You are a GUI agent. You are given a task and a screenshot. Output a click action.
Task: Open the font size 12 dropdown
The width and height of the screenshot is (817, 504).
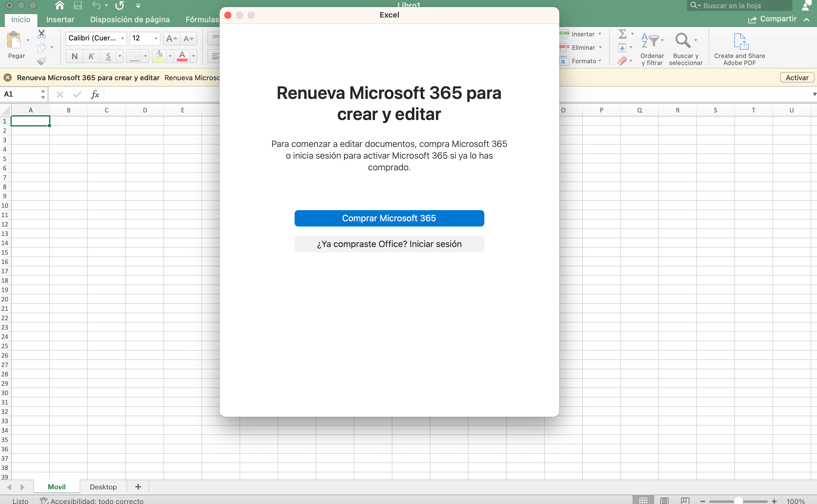point(156,38)
